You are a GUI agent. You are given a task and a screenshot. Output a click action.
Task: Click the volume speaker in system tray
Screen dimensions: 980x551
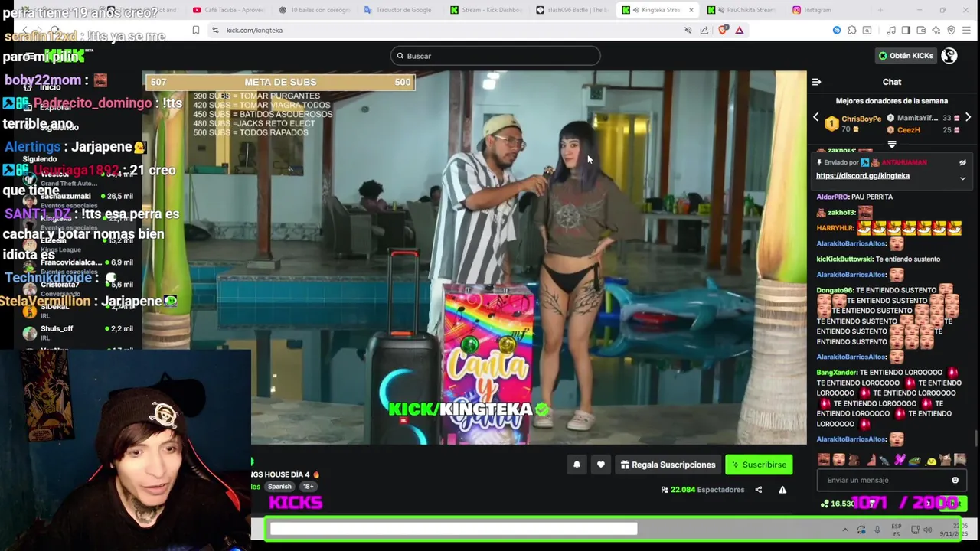[x=927, y=530]
